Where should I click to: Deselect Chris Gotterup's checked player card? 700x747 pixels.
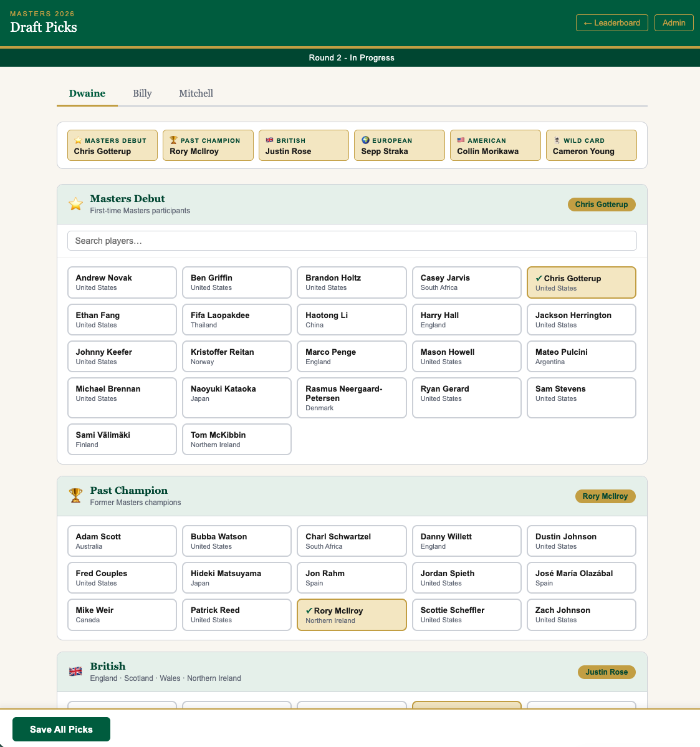tap(581, 282)
